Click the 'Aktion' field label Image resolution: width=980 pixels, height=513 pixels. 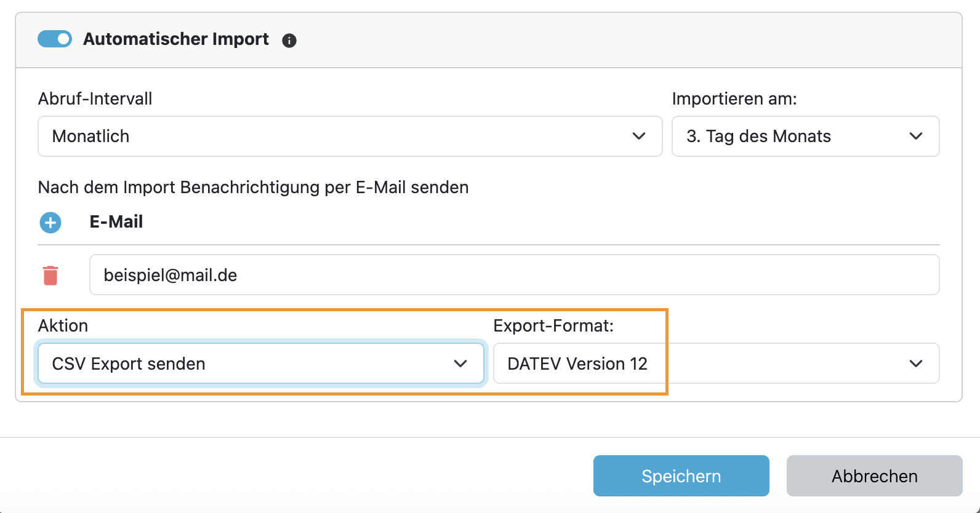[x=63, y=326]
